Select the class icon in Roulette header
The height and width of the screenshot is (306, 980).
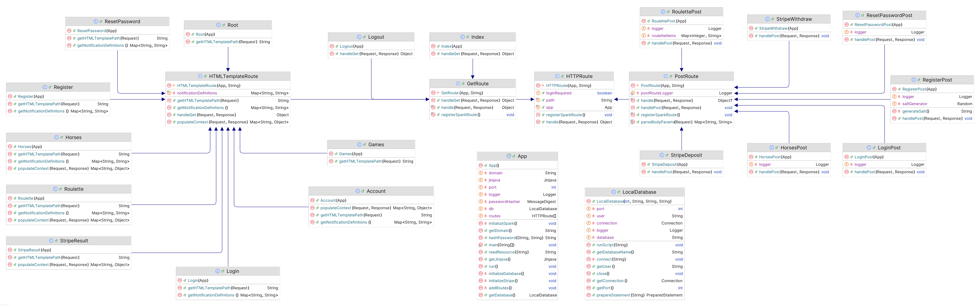56,189
